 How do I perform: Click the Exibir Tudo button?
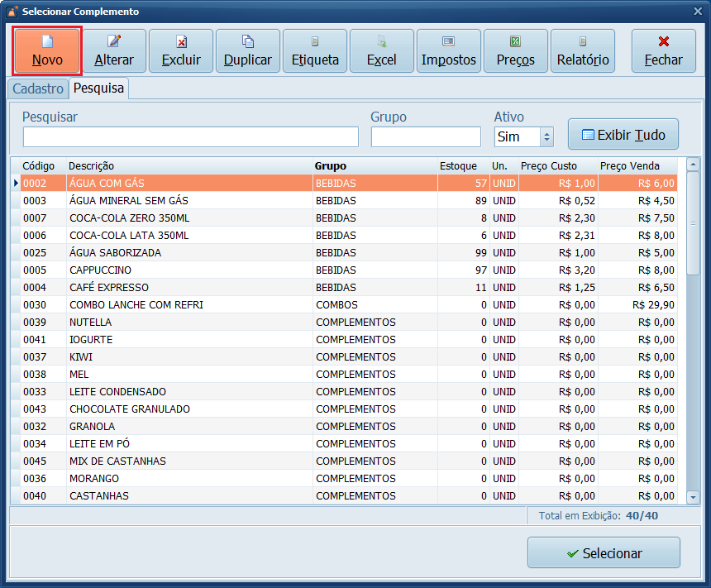tap(623, 134)
